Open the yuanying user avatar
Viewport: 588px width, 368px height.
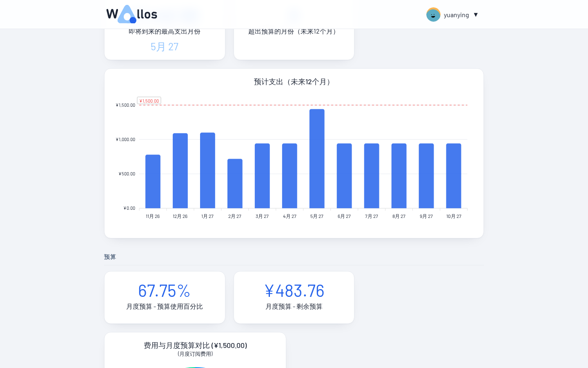tap(433, 15)
